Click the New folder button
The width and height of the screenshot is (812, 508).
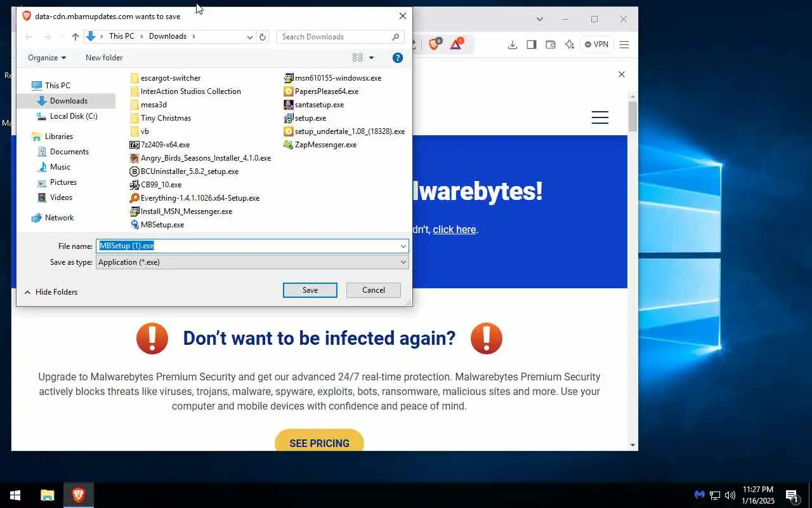click(x=104, y=58)
